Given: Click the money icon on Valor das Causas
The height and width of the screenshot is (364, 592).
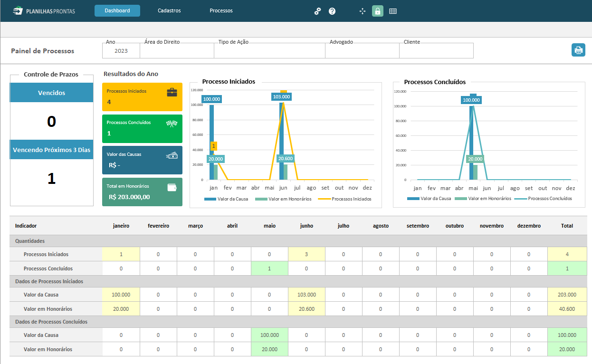Looking at the screenshot, I should point(172,155).
